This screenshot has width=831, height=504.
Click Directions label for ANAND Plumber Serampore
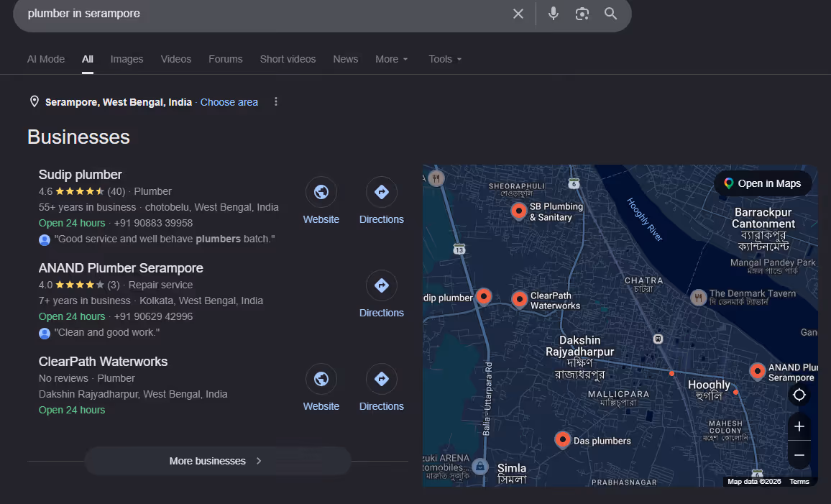(x=382, y=313)
